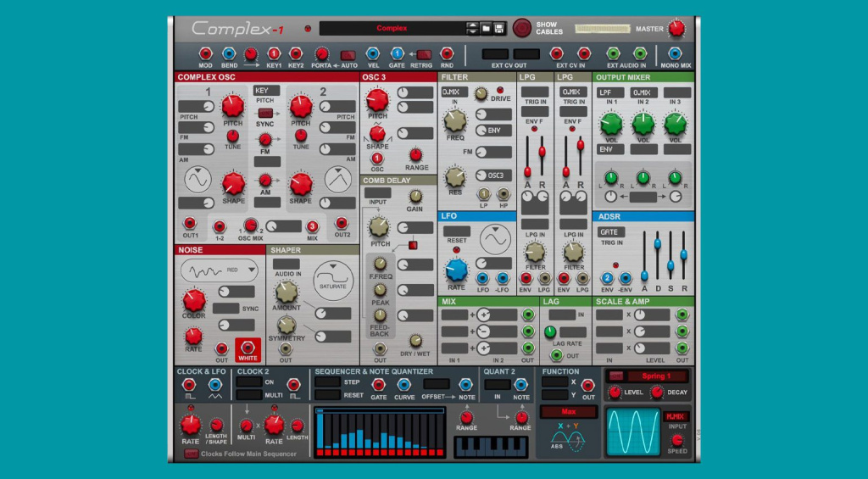Viewport: 868px width, 479px height.
Task: Open oscillator 2 triangle waveform selector
Action: tap(338, 180)
